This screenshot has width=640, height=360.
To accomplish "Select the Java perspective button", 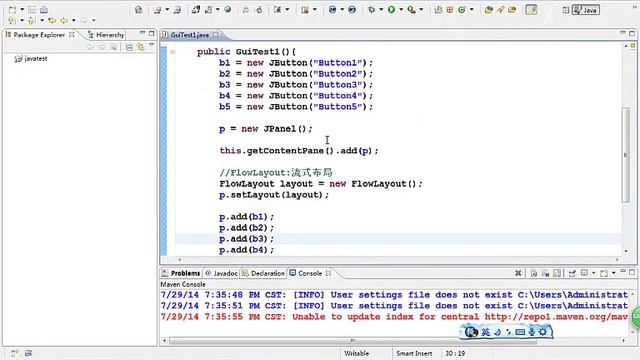I will click(x=586, y=10).
